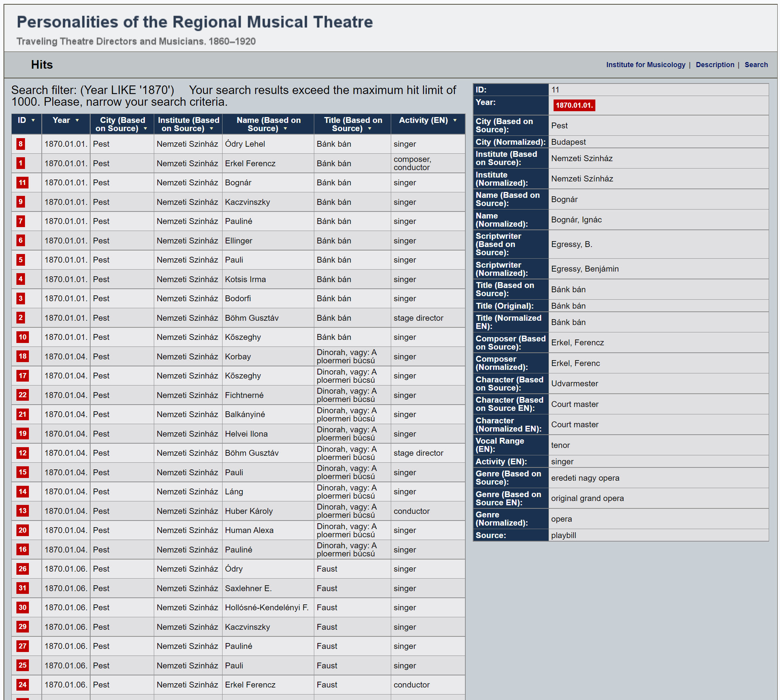Image resolution: width=780 pixels, height=700 pixels.
Task: Open record with red ID badge 7
Action: [21, 221]
